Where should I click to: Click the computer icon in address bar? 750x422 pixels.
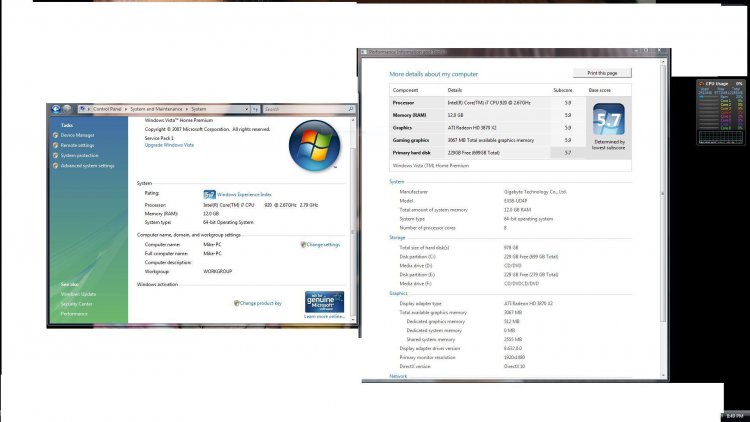[x=82, y=109]
